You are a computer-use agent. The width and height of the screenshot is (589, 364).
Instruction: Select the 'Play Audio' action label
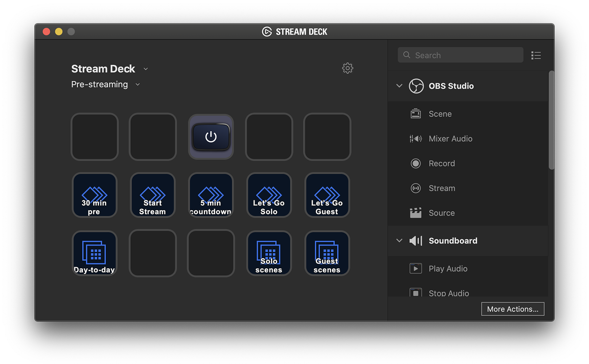[448, 268]
